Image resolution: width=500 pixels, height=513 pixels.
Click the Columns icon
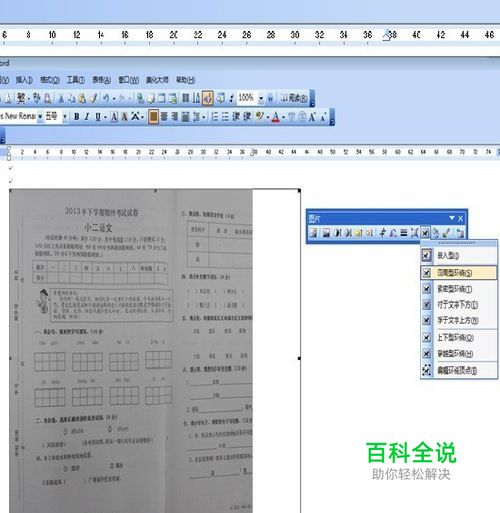[x=186, y=98]
